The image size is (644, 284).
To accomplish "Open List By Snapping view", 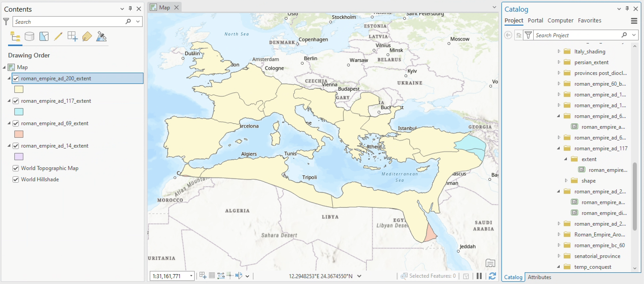I will pos(72,37).
